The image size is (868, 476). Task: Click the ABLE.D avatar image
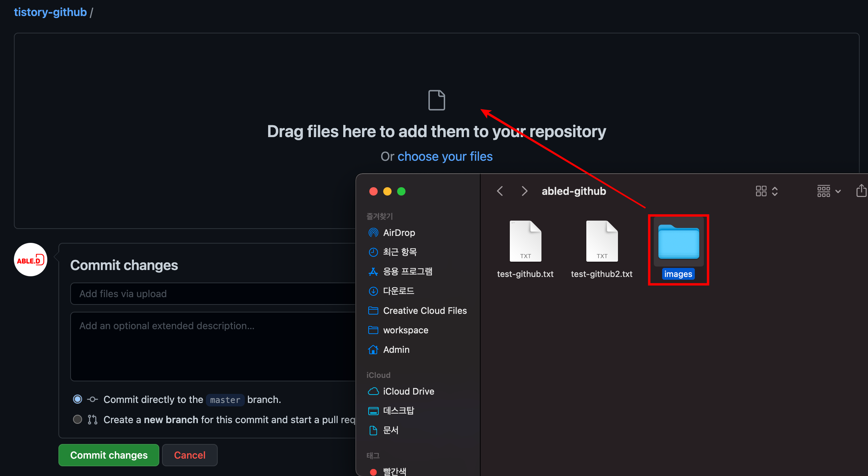click(31, 260)
